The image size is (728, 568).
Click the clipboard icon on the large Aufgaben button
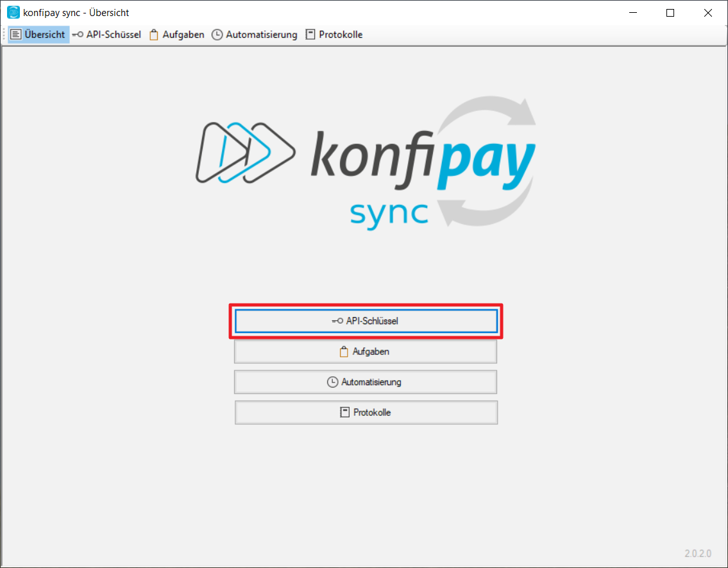tap(344, 352)
